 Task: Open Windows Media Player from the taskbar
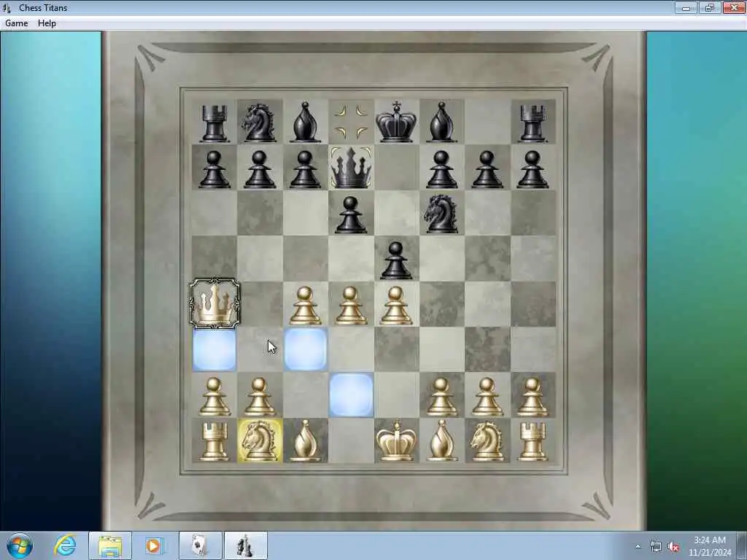[x=153, y=545]
